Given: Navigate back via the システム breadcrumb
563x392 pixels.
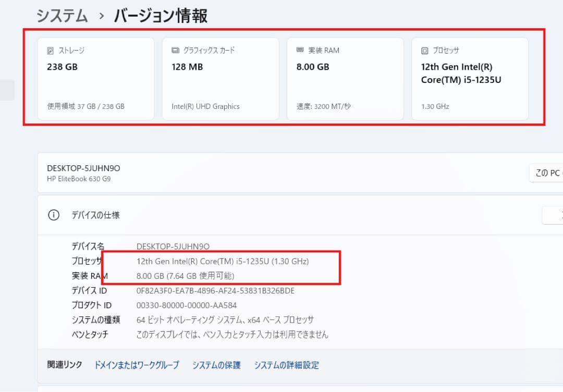Looking at the screenshot, I should 62,16.
